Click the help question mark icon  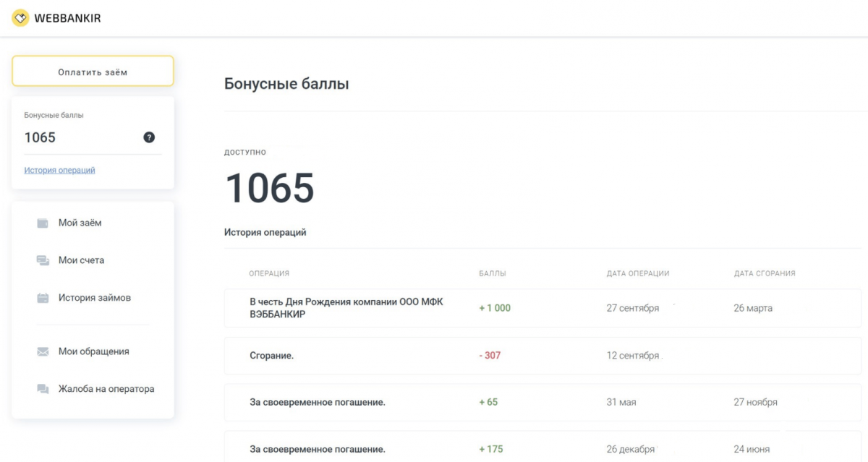coord(149,137)
